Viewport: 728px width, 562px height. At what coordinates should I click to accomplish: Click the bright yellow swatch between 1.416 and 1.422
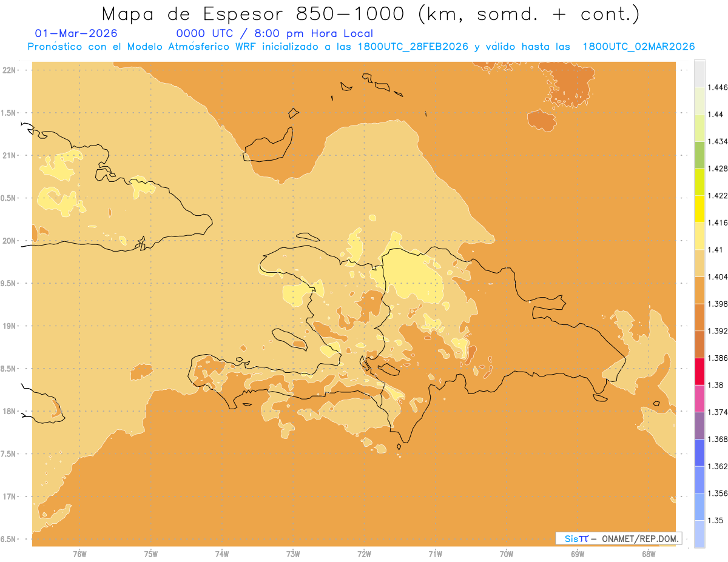699,209
